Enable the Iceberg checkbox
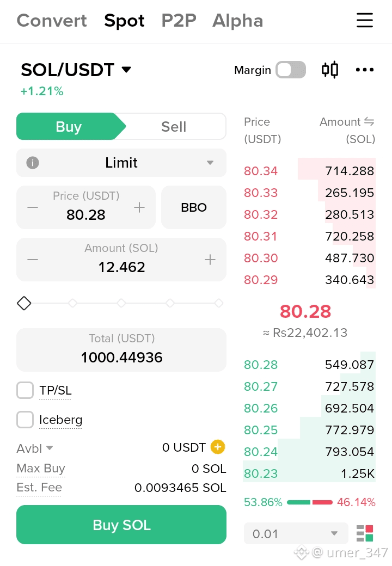The width and height of the screenshot is (392, 566). coord(25,420)
